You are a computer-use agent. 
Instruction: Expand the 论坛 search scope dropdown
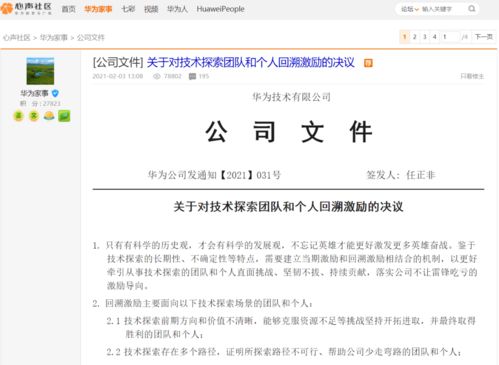[410, 9]
